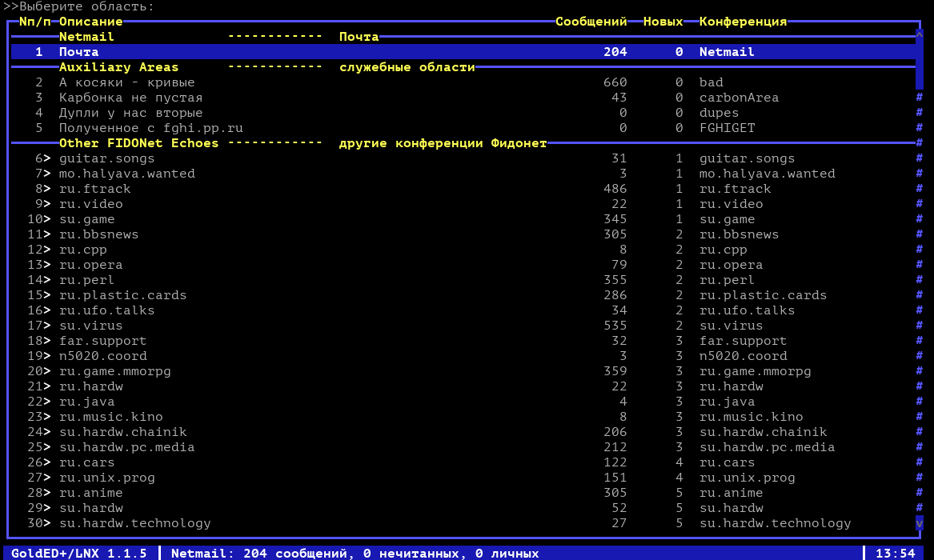Select ru.anime echo description
The width and height of the screenshot is (934, 560).
pyautogui.click(x=90, y=492)
